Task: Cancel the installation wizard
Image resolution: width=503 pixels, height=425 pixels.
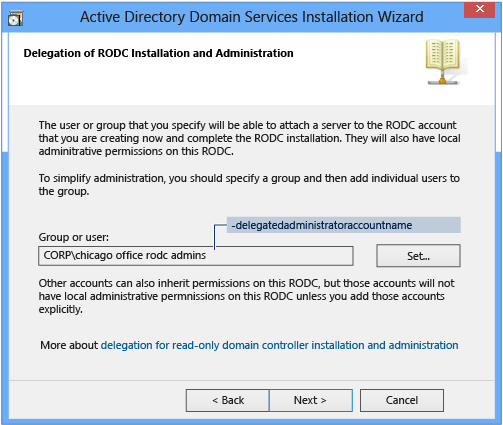Action: pos(402,400)
